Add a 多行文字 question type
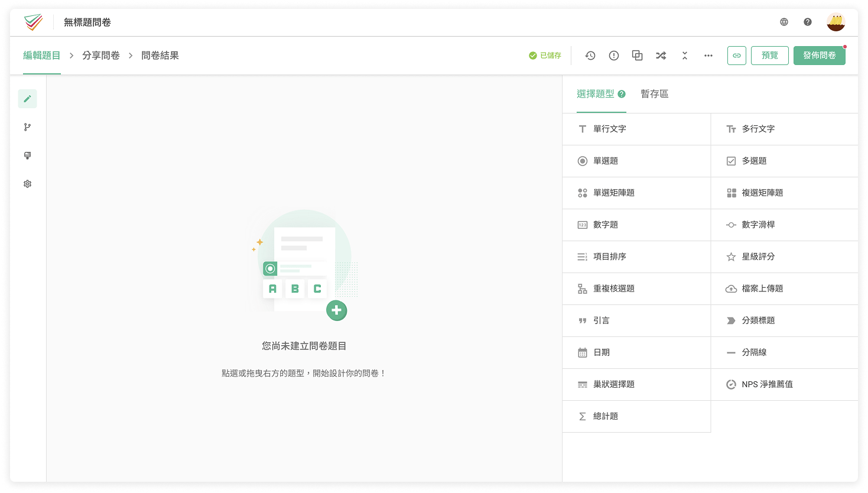Screen dimensions: 868x493 (785, 129)
